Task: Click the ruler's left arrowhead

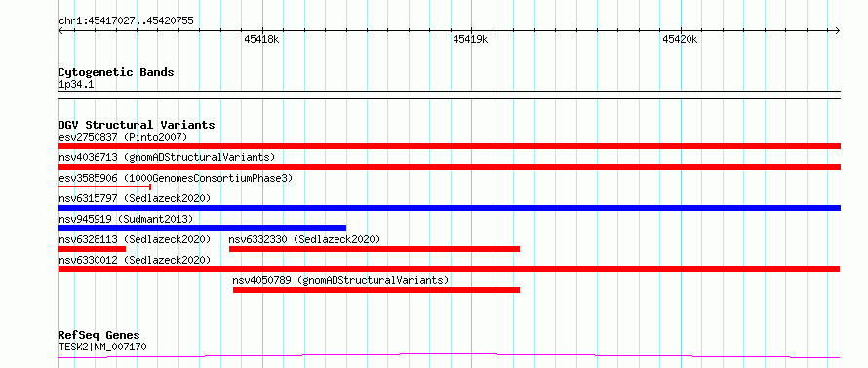Action: click(60, 30)
